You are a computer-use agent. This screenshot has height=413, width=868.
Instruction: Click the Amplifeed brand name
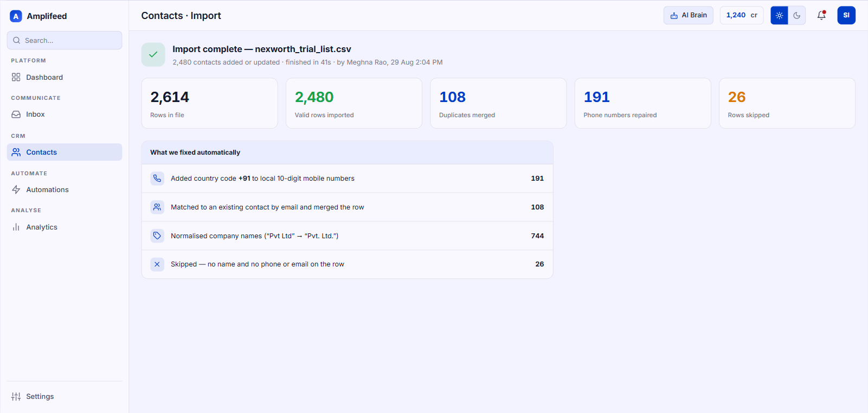47,16
